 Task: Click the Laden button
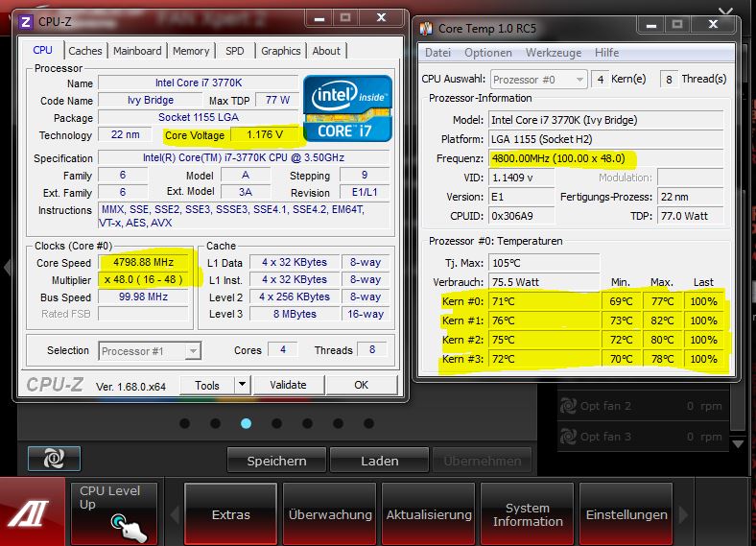point(380,461)
